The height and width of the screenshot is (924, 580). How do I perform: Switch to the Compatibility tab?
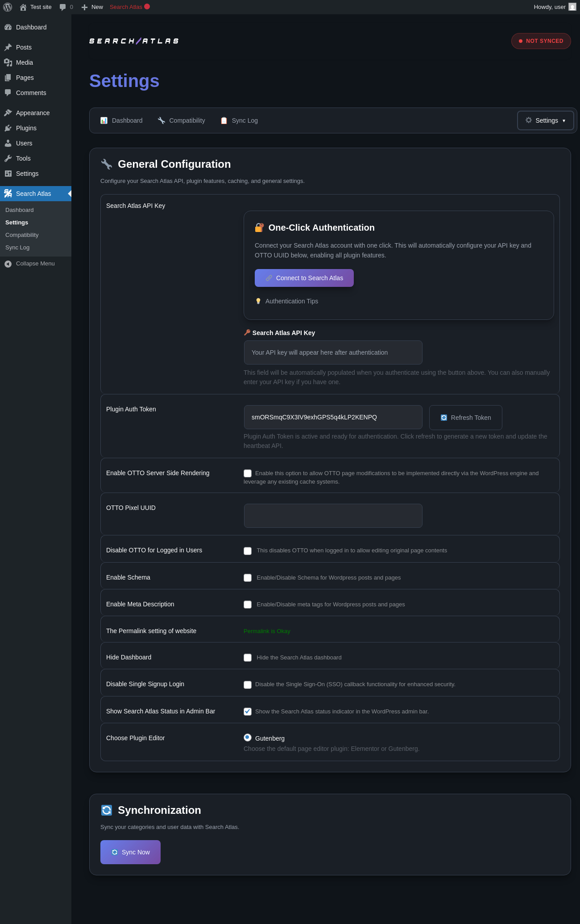tap(182, 120)
